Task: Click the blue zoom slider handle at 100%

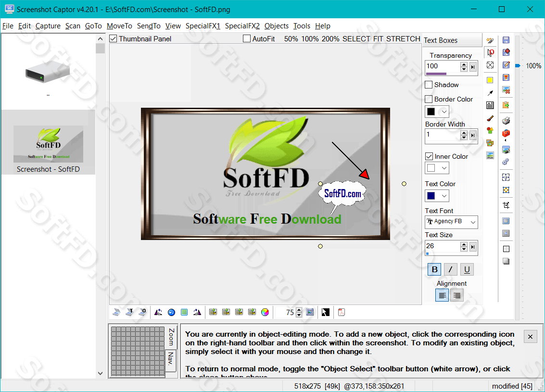Action: click(x=518, y=66)
